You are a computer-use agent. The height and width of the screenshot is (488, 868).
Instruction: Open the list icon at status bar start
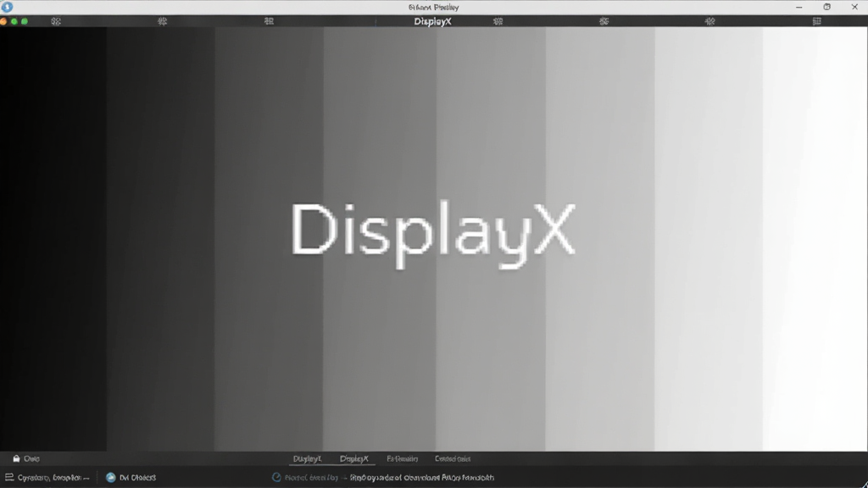click(8, 477)
